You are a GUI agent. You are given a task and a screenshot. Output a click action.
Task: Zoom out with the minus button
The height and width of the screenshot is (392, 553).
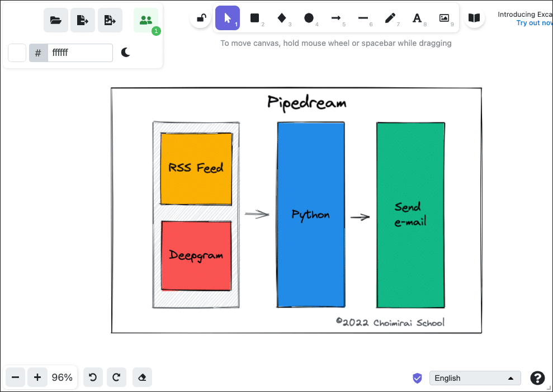click(x=15, y=377)
